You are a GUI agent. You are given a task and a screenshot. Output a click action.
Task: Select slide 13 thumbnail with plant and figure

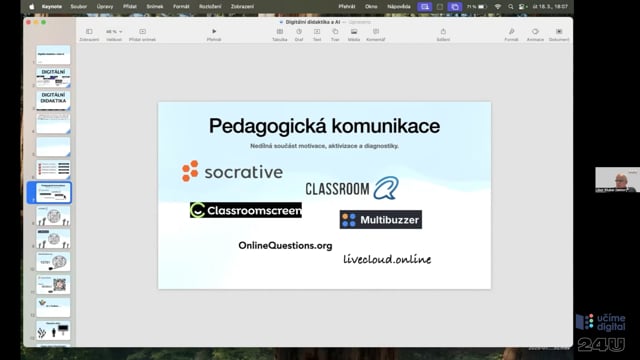pyautogui.click(x=53, y=330)
